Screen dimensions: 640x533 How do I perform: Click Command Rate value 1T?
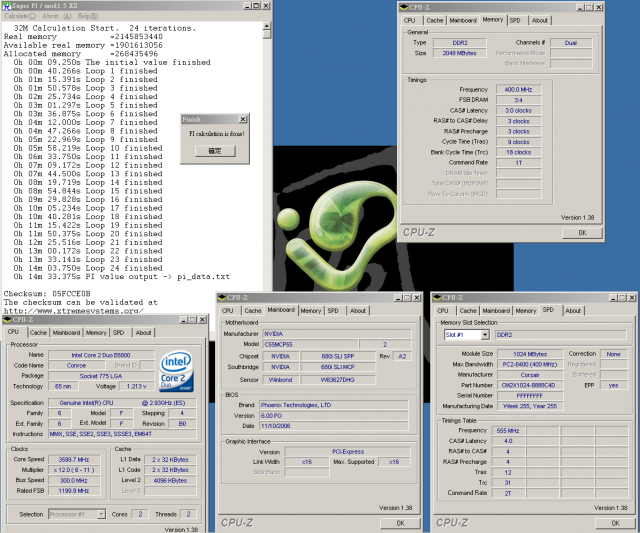[x=518, y=163]
